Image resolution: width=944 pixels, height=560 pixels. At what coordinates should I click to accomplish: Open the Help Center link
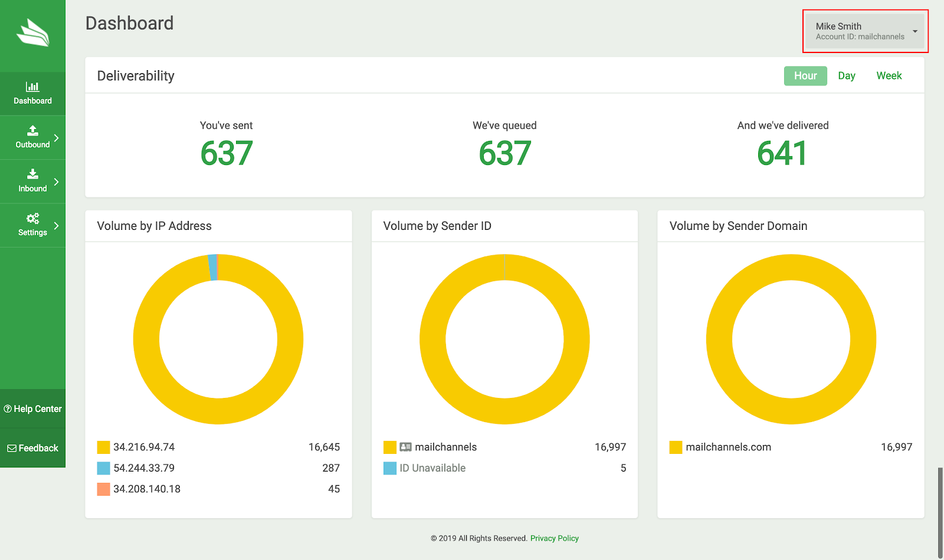[32, 409]
